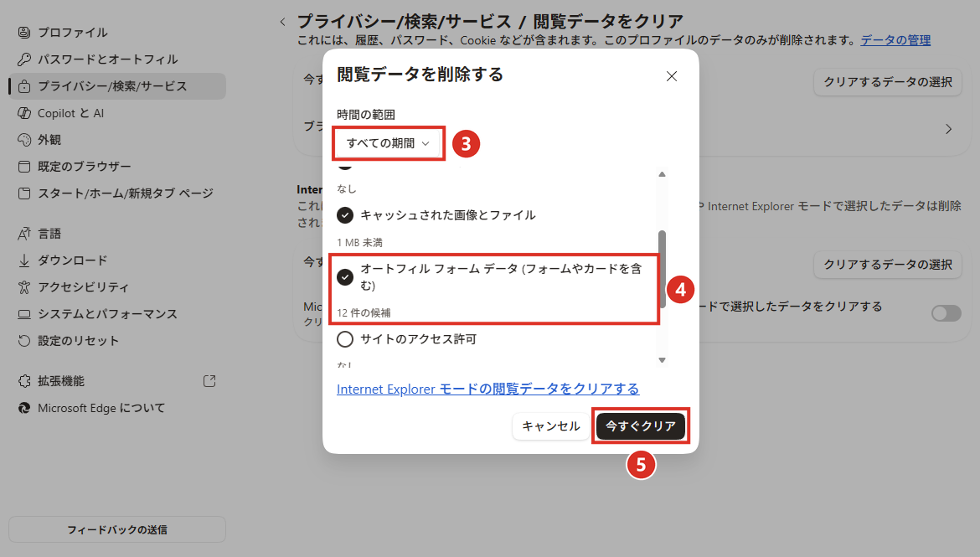The image size is (980, 557).
Task: Select プライバシー/検索/サービス section
Action: 117,85
